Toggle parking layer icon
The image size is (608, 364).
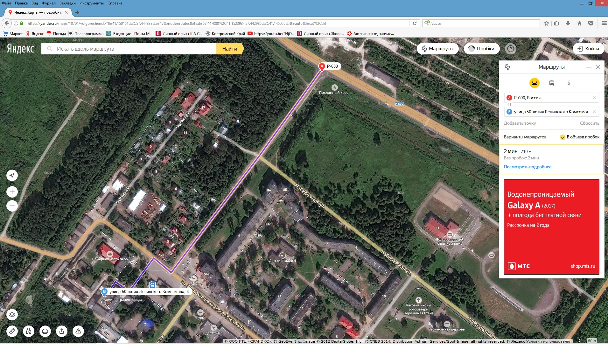(510, 49)
